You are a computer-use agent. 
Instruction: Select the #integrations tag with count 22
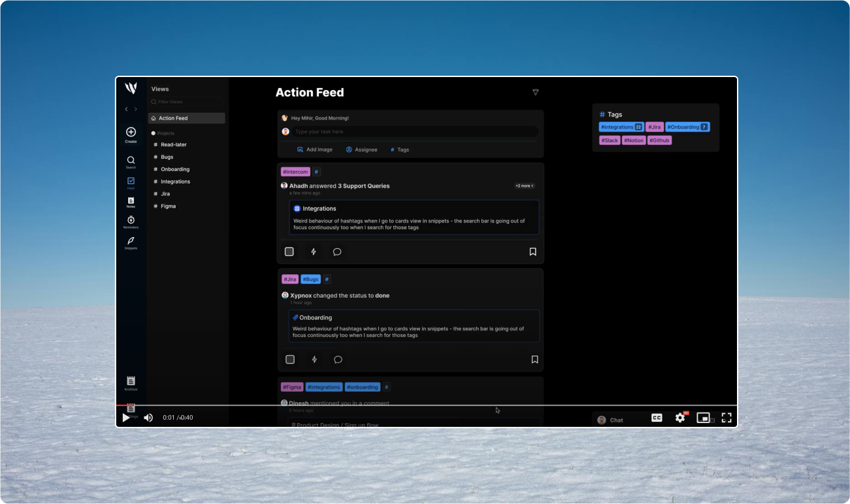[621, 127]
